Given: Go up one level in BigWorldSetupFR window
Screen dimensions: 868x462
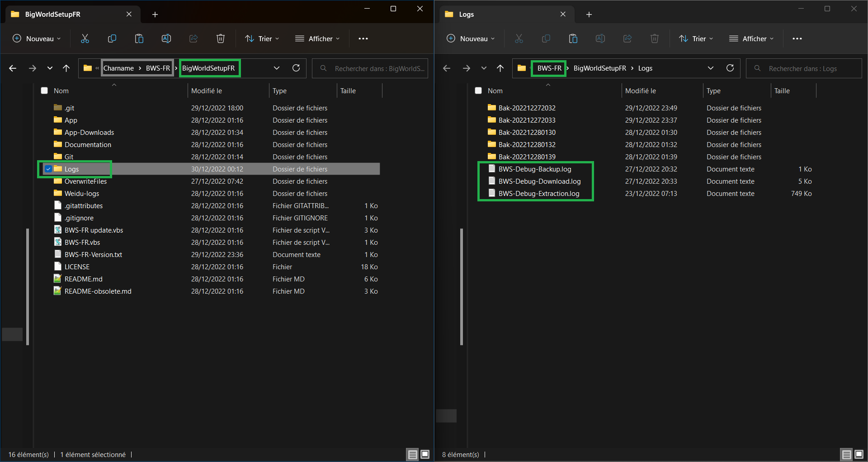Looking at the screenshot, I should point(66,68).
